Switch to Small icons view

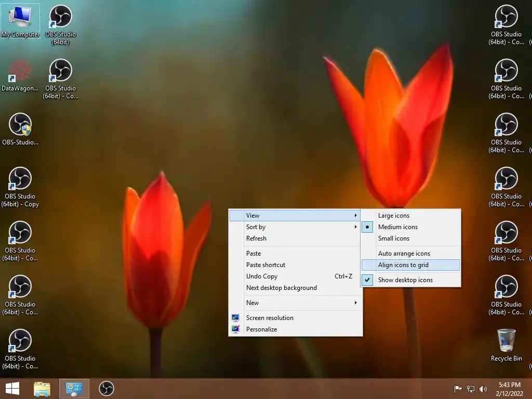[x=410, y=238]
